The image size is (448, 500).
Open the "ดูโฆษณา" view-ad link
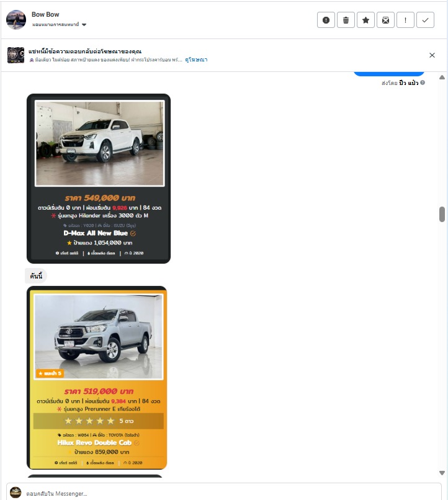point(196,60)
